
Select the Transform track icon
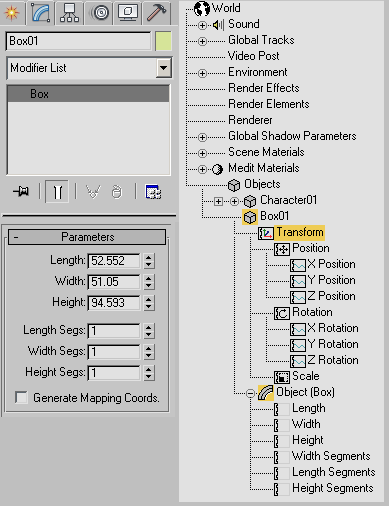(x=266, y=233)
